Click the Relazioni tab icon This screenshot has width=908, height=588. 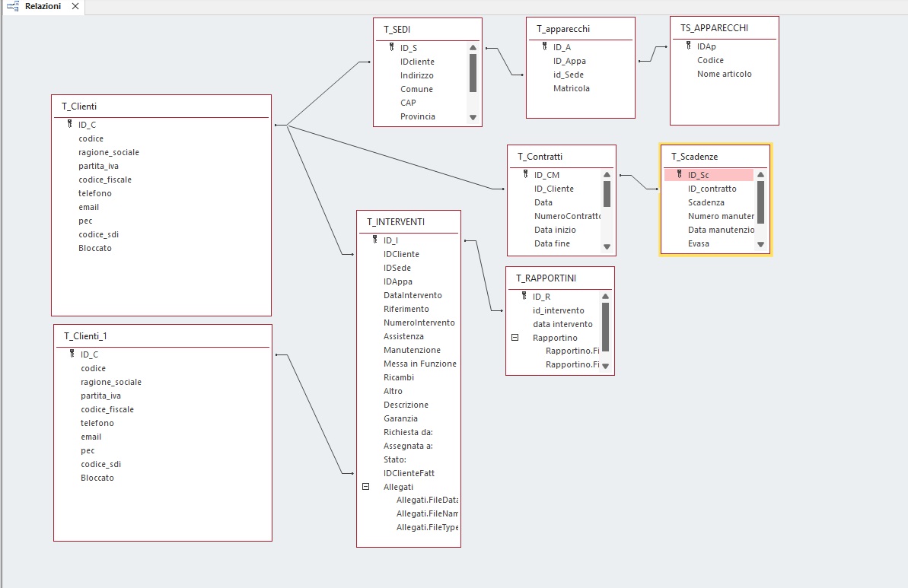(x=13, y=6)
